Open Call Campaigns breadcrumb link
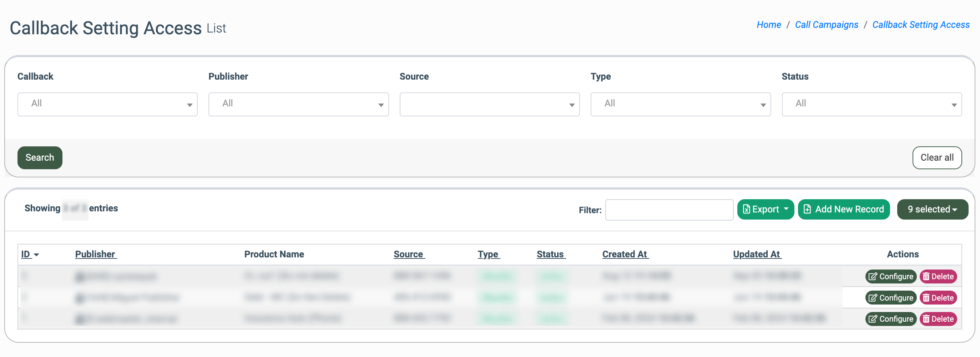980x357 pixels. (826, 25)
